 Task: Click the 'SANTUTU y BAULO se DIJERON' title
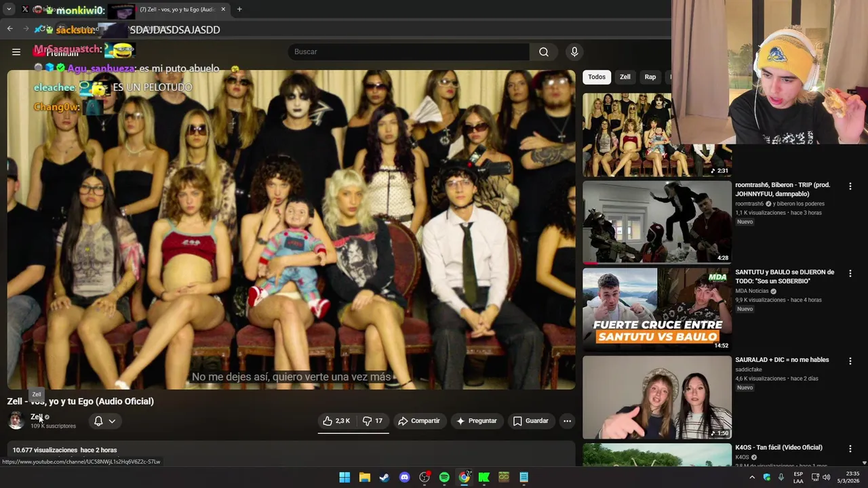[785, 277]
